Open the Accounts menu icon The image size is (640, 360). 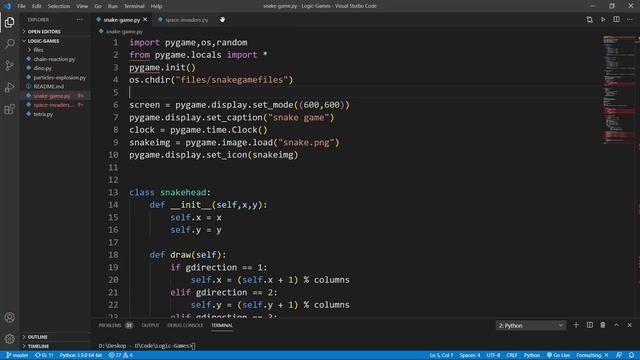(x=9, y=317)
